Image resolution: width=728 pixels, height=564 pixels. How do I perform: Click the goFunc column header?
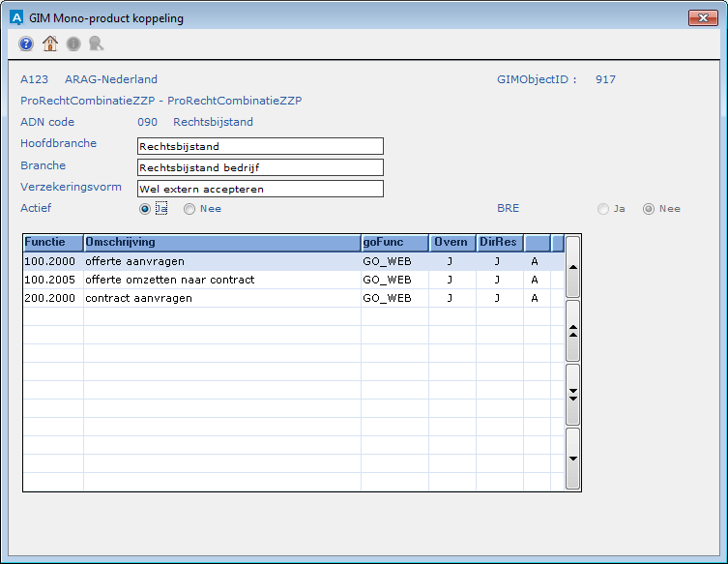coord(393,242)
